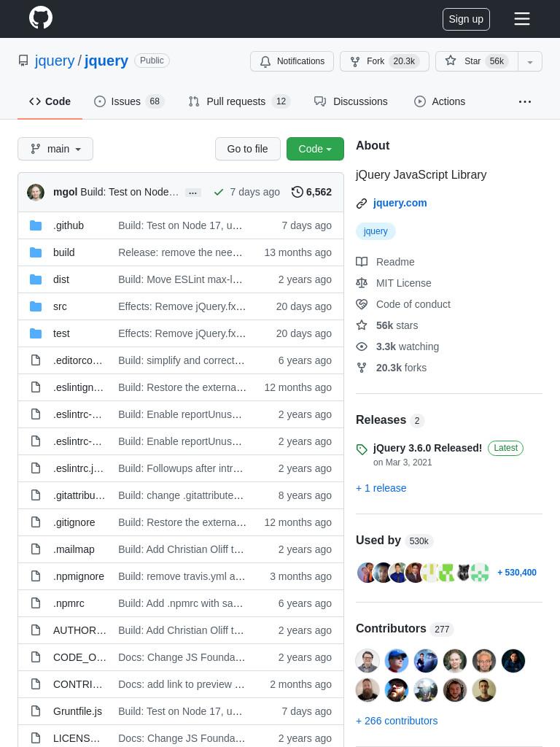Open the Contributors 277 heading

(x=405, y=629)
